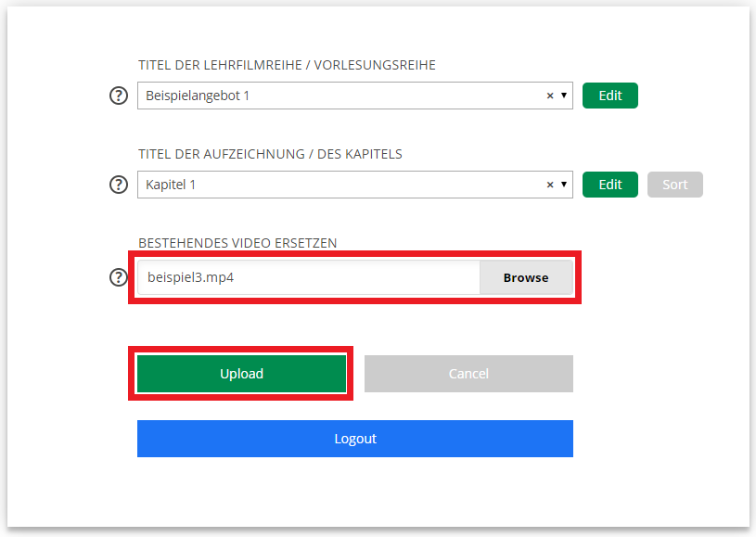Click the grey Sort button
The height and width of the screenshot is (537, 756).
(675, 185)
